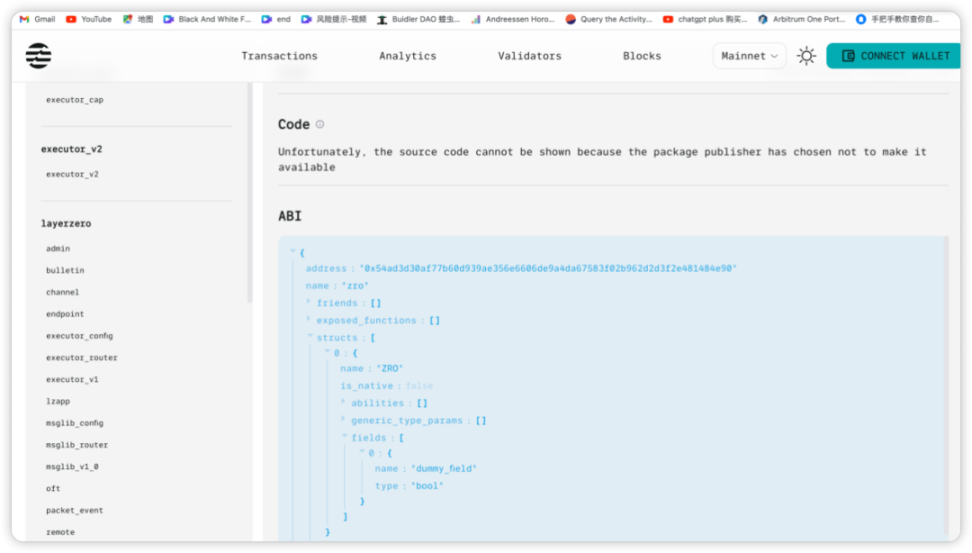Image resolution: width=972 pixels, height=553 pixels.
Task: Select the msglib_v1_0 module
Action: point(72,466)
